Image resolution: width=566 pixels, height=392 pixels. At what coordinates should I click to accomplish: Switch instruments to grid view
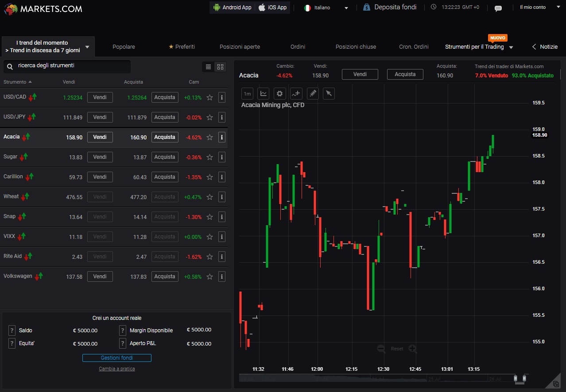pos(220,67)
